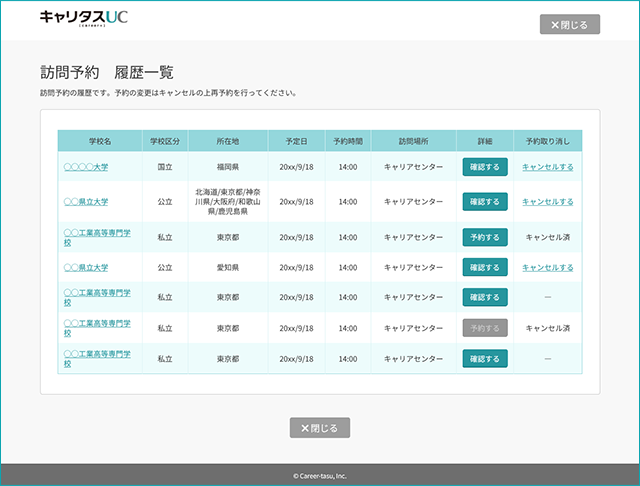Click キャンセルする in the 北海道 row
This screenshot has height=486, width=640.
click(x=548, y=202)
